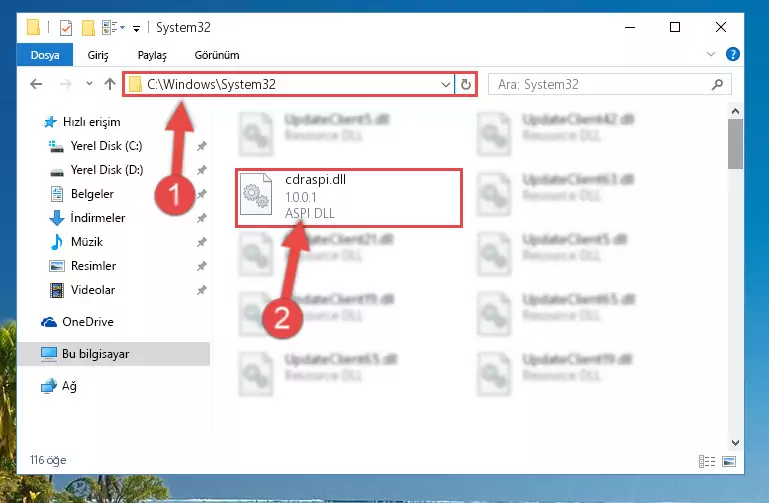Viewport: 769px width, 503px height.
Task: Click the 1.0.0.1 version text
Action: tap(301, 197)
